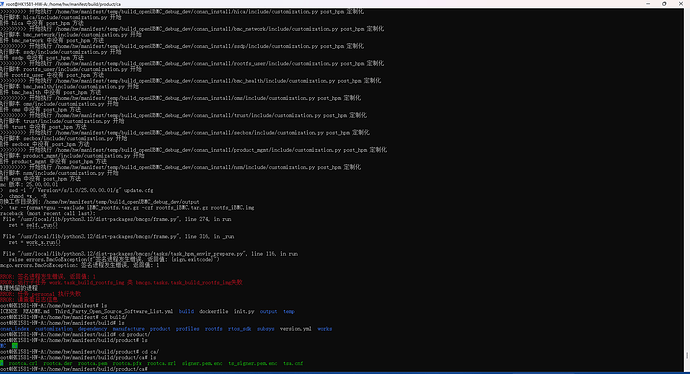The width and height of the screenshot is (690, 374).
Task: Click 'tsa.cnf' file name
Action: point(293,363)
